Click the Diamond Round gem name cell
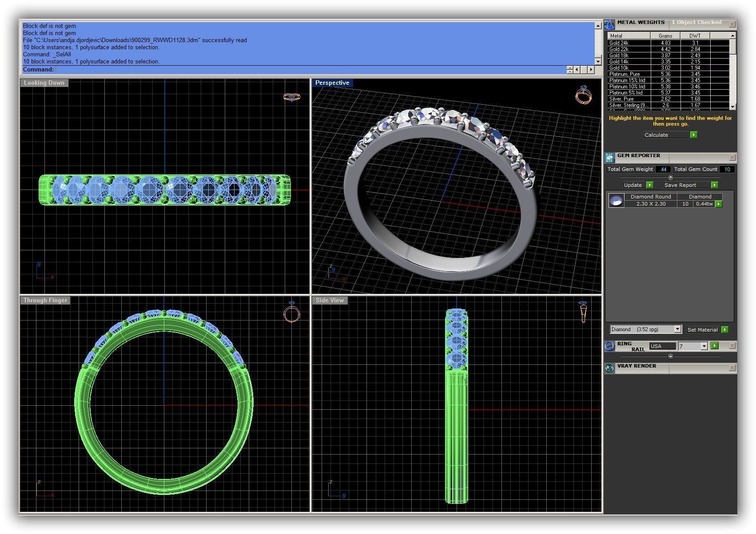Viewport: 756px width, 534px height. point(651,197)
